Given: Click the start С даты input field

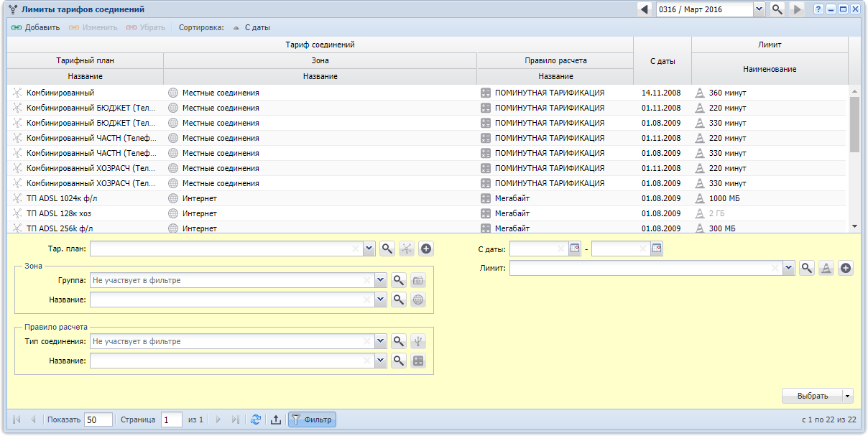Looking at the screenshot, I should point(539,249).
